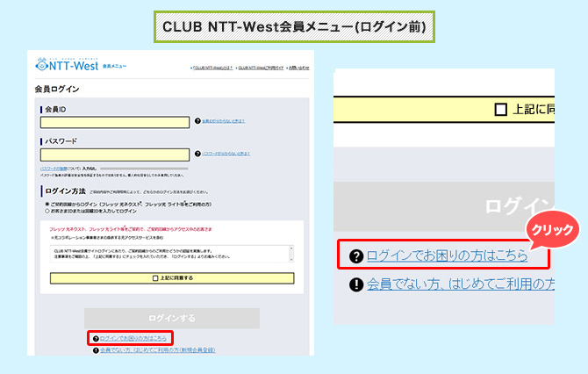Open ログインでお困りの方はこちら link in small login page

[x=133, y=338]
